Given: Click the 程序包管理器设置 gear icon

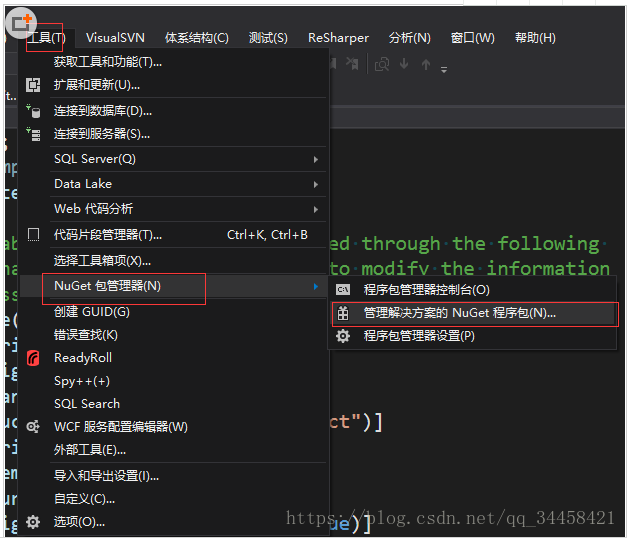Looking at the screenshot, I should pyautogui.click(x=343, y=336).
